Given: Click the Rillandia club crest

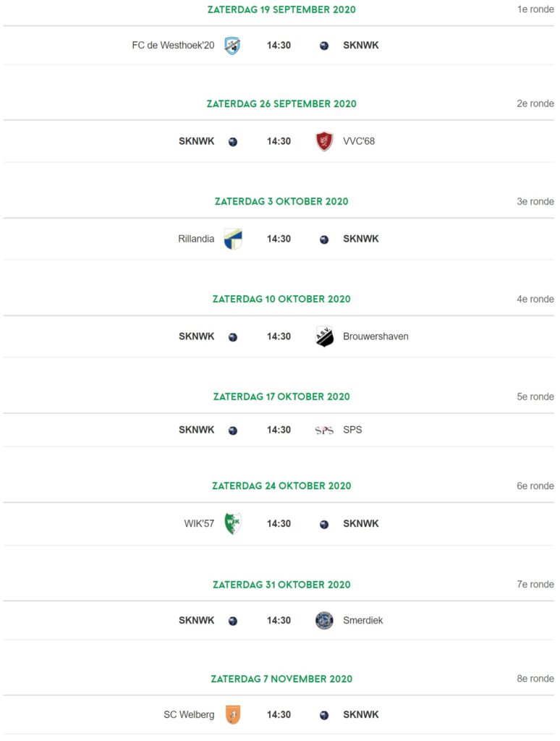Looking at the screenshot, I should (233, 239).
